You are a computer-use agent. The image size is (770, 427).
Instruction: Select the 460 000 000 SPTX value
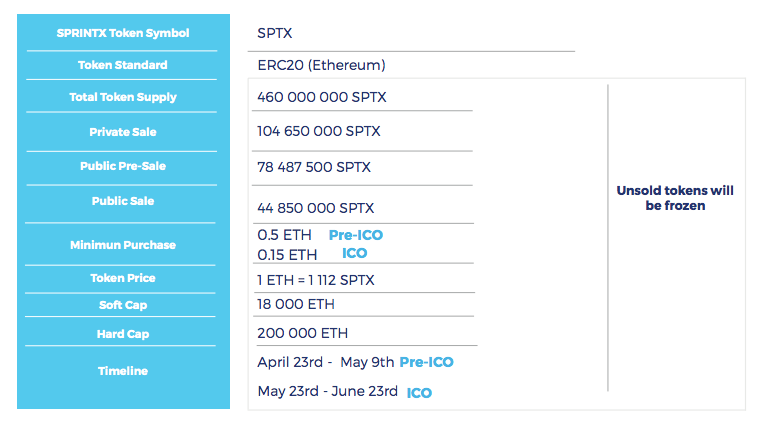click(x=321, y=98)
